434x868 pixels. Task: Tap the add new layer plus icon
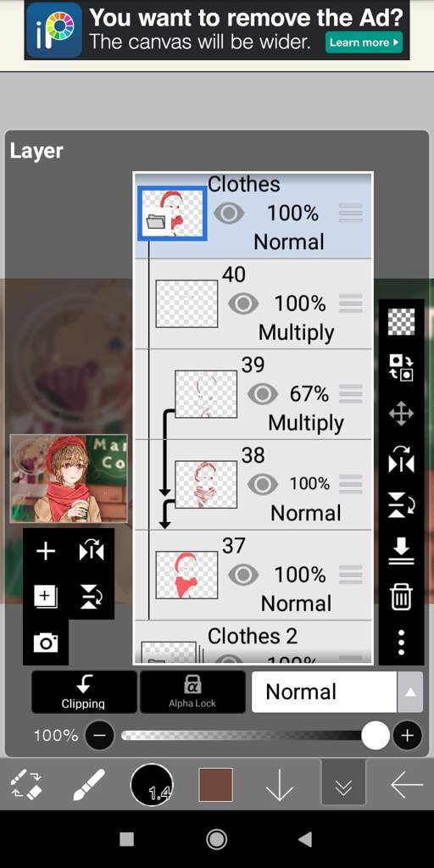coord(46,551)
